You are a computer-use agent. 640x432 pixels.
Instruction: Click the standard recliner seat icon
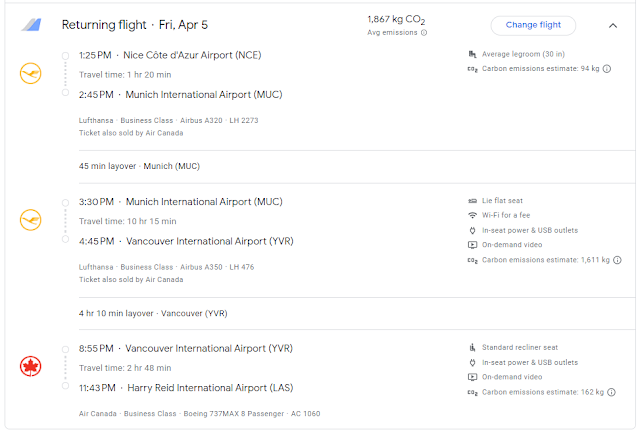point(472,347)
